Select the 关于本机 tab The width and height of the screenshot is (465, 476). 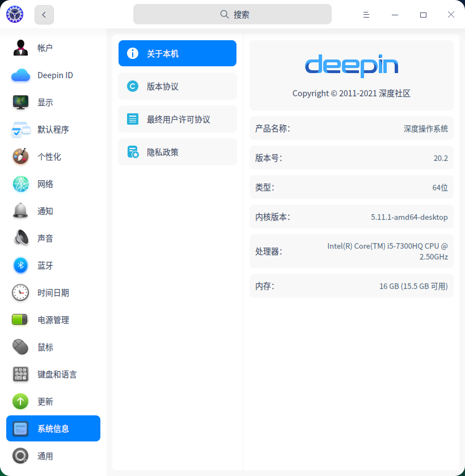[177, 53]
